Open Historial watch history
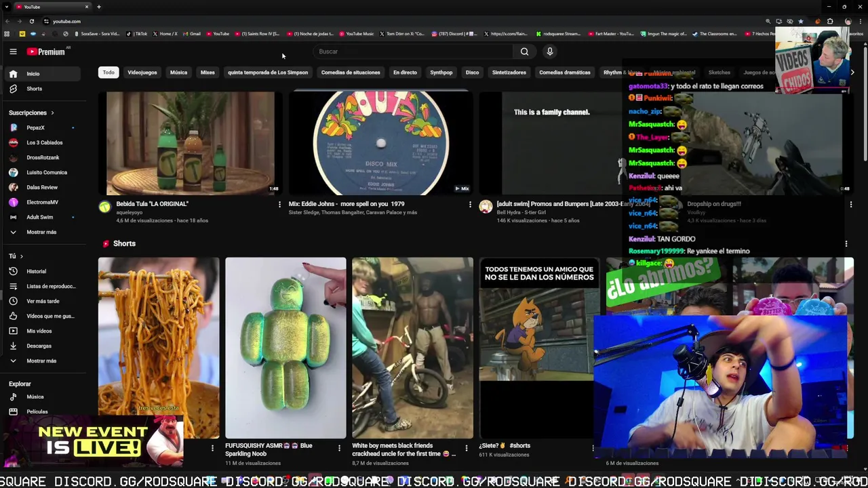Screen dimensions: 868x488 pyautogui.click(x=43, y=271)
